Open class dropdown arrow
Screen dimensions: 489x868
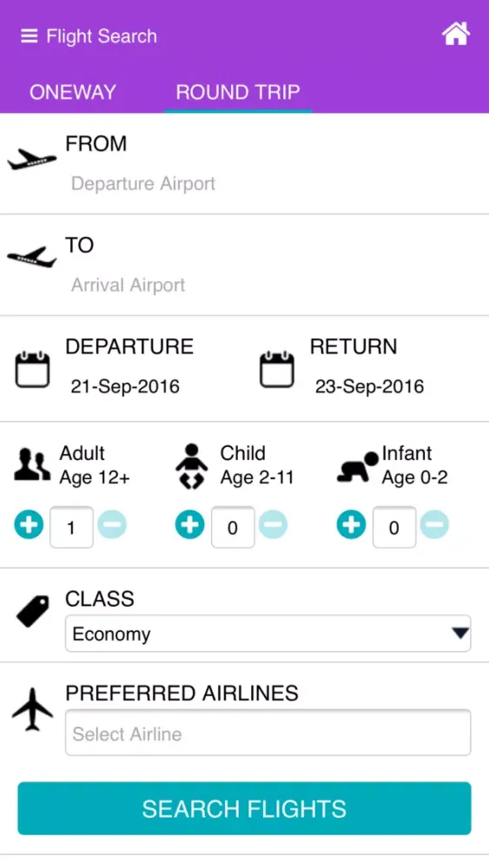pos(460,634)
